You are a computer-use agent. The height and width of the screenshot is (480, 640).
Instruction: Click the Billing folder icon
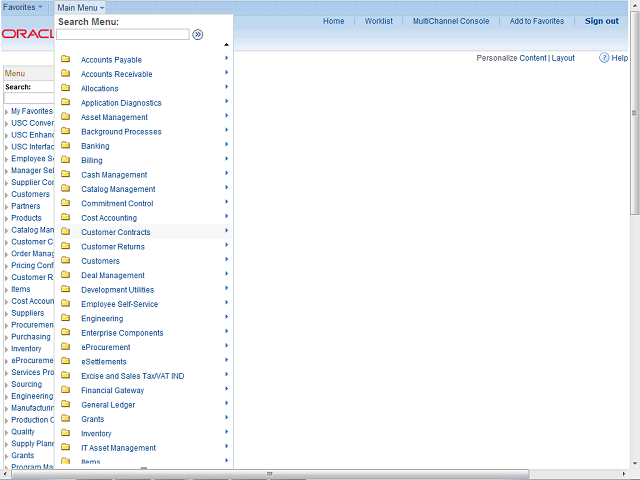coord(65,160)
